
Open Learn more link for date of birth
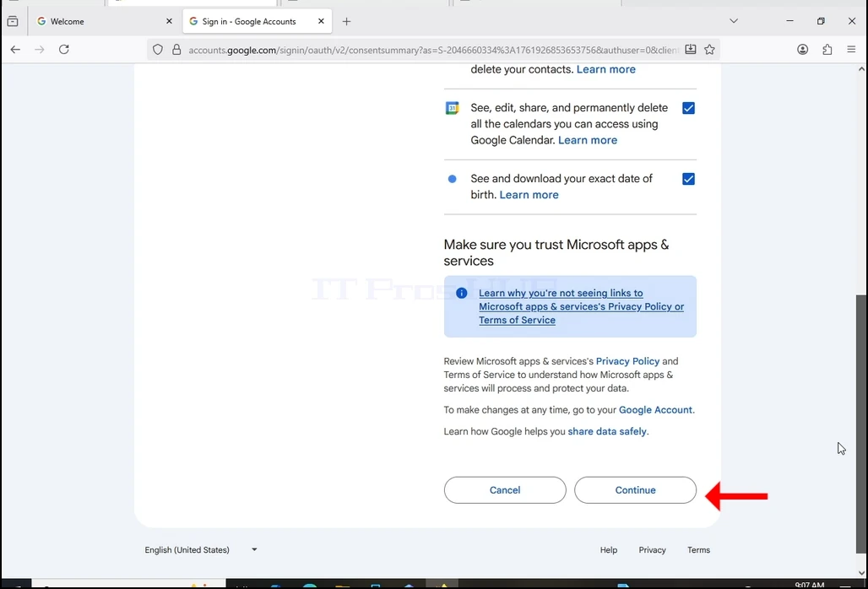point(529,195)
